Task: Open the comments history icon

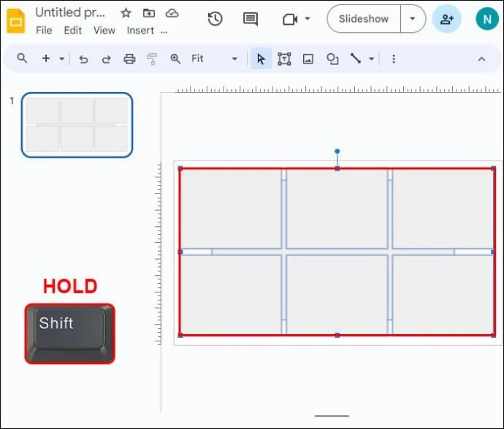Action: click(251, 19)
